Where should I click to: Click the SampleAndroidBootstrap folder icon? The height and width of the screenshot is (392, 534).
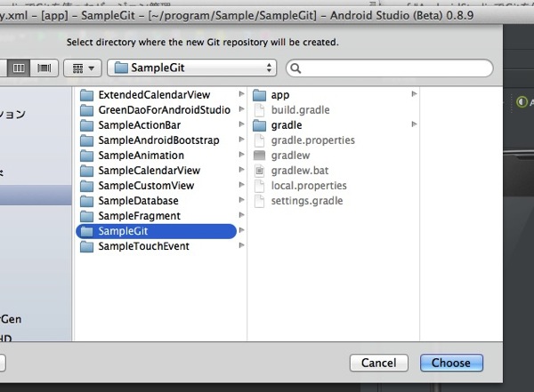click(x=86, y=140)
